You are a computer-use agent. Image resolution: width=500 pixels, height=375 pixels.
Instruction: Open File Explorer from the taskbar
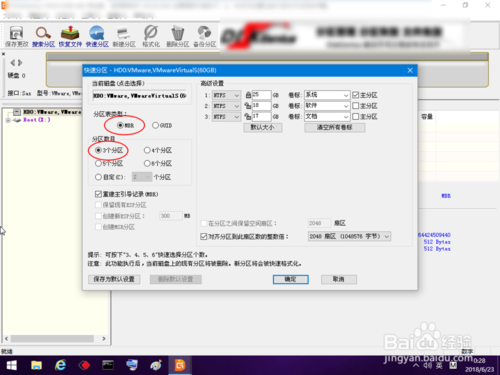click(36, 365)
